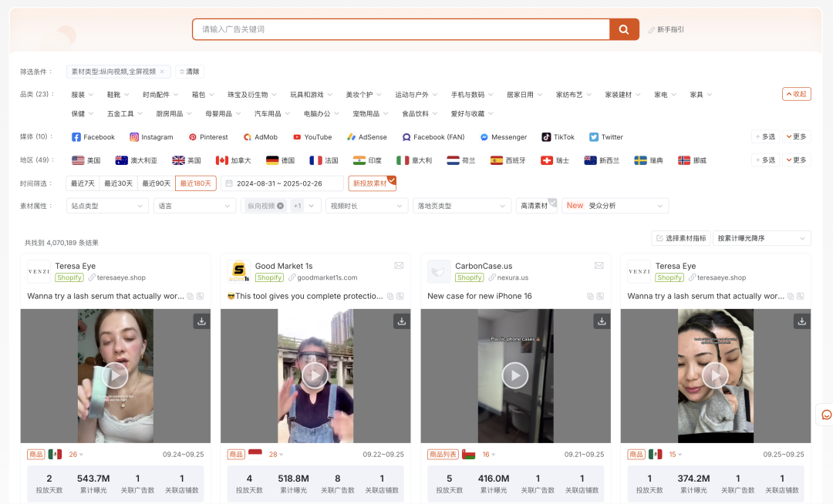Open goodmarket1s.com store link

pos(327,277)
